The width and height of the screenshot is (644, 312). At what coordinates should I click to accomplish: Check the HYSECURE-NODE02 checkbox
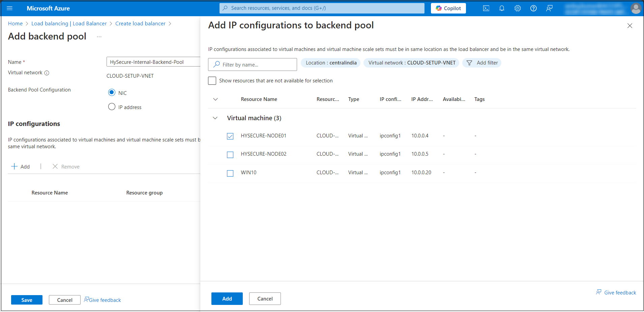230,155
